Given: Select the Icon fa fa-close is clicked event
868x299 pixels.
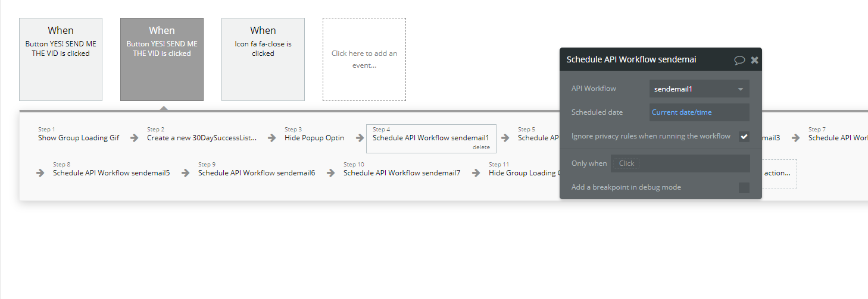Looking at the screenshot, I should point(263,59).
